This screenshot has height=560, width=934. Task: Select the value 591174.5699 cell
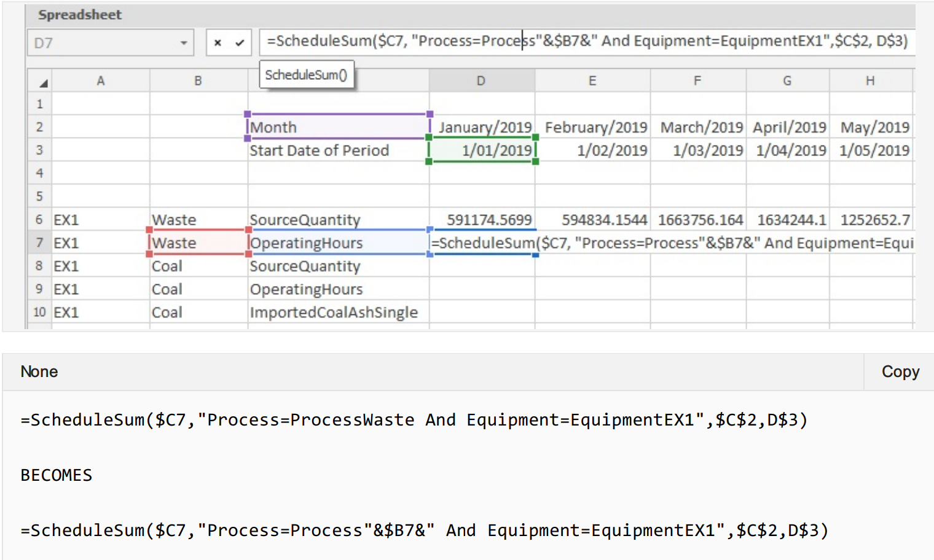(483, 220)
